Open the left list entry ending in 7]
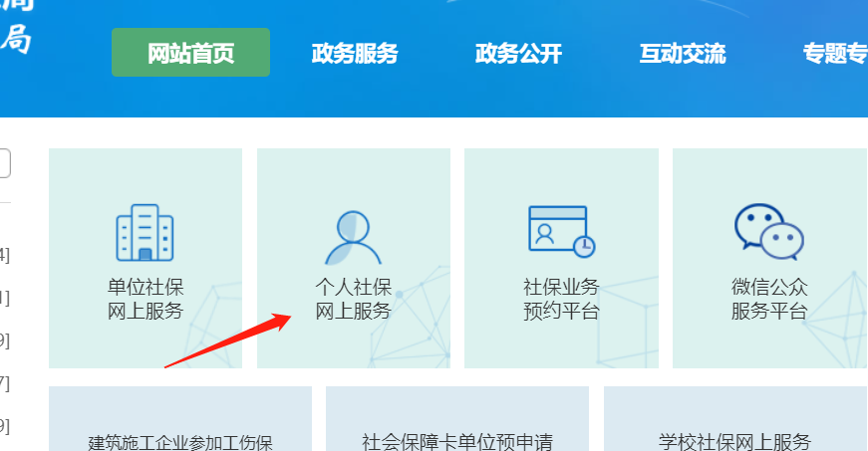868x451 pixels. tap(4, 383)
